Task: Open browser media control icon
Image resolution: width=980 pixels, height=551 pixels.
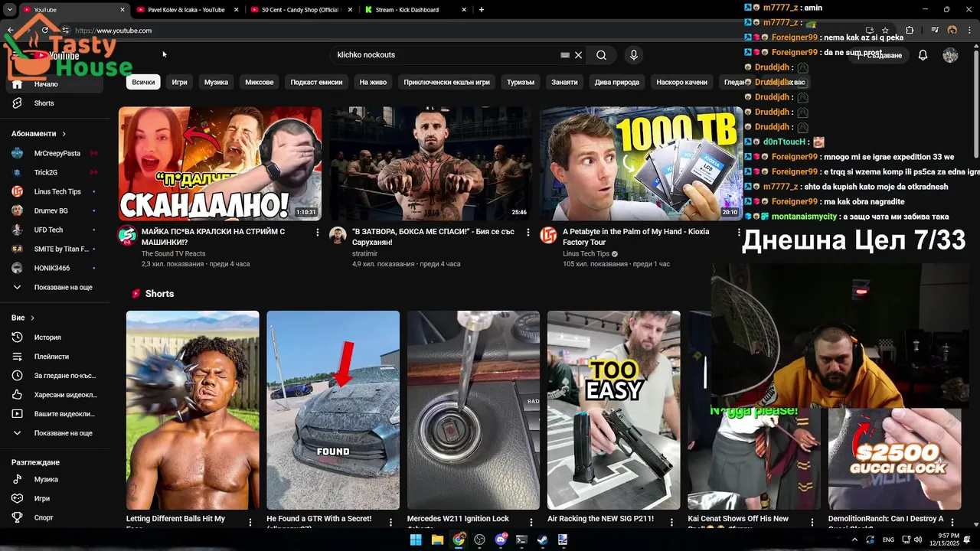Action: 935,31
